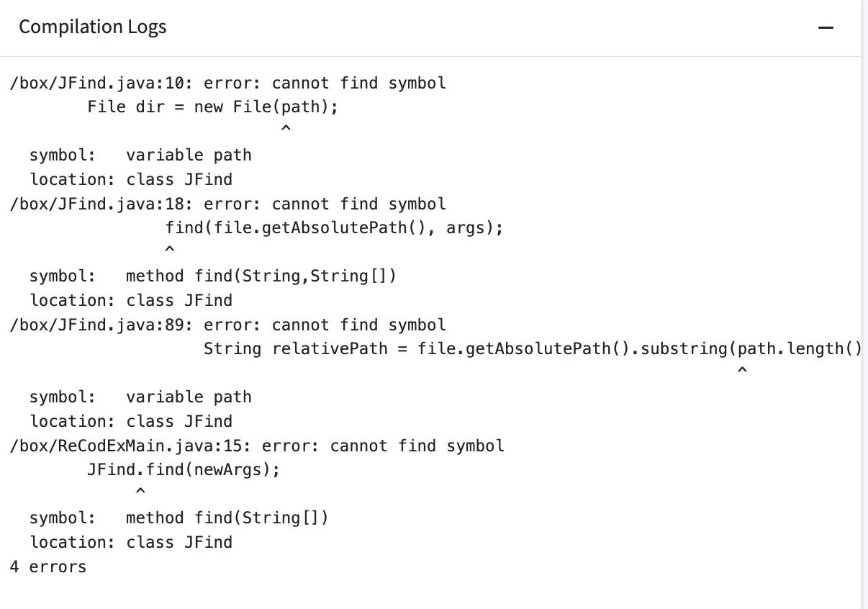This screenshot has height=609, width=868.
Task: Click the truncated relativePath substring line
Action: [534, 348]
